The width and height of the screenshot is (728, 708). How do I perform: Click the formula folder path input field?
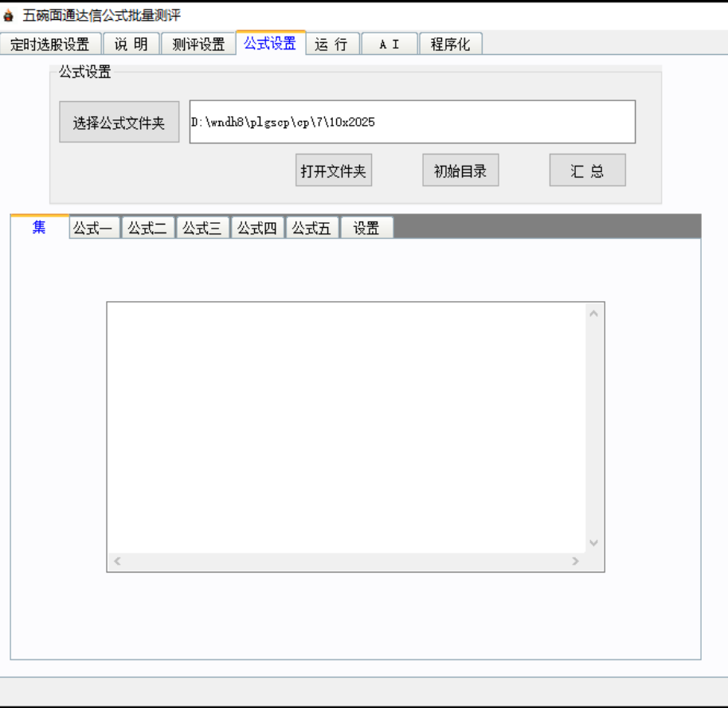[x=412, y=123]
